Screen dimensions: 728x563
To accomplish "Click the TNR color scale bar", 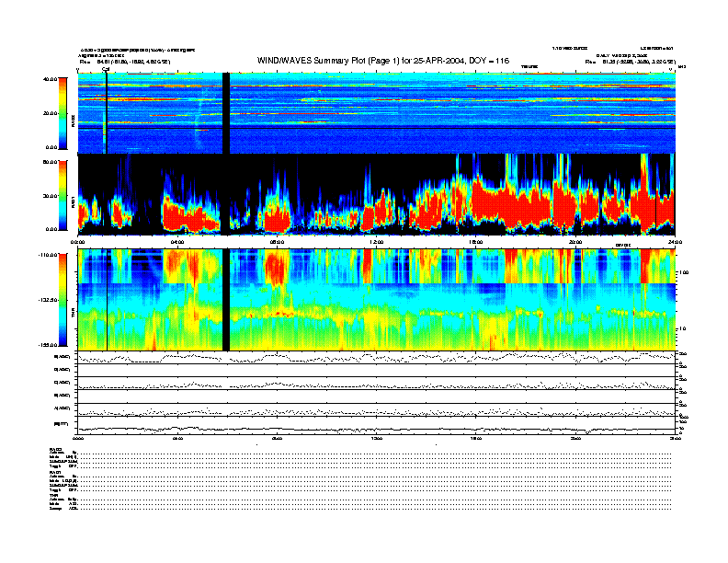I will tap(64, 299).
